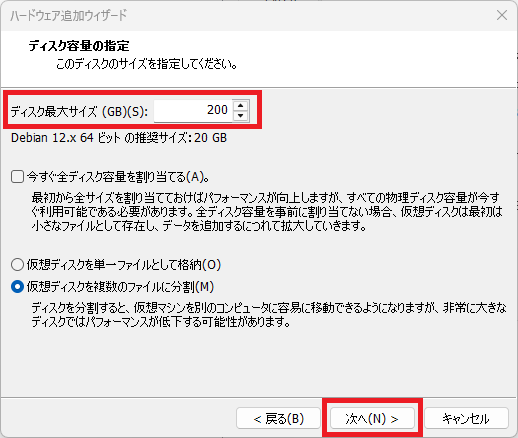Cancel the wizard with キャンセル button
The image size is (518, 438).
(466, 419)
